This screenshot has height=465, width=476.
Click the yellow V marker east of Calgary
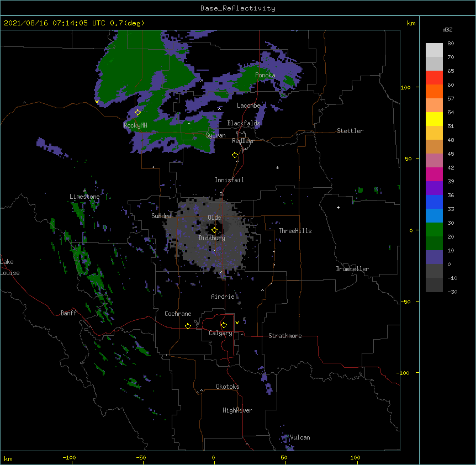pyautogui.click(x=237, y=323)
